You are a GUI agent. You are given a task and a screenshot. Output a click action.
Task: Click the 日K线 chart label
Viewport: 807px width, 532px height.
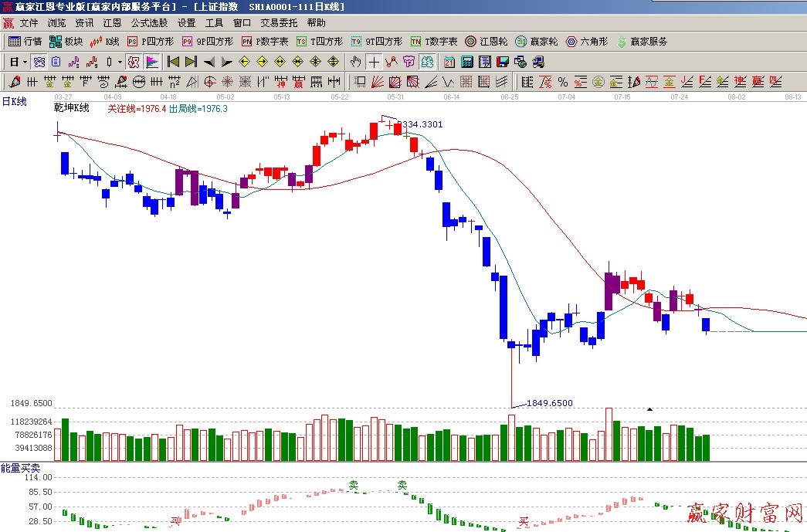click(14, 102)
